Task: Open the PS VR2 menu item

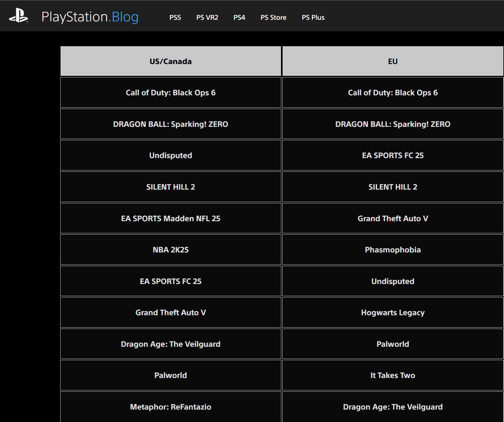Action: point(207,18)
